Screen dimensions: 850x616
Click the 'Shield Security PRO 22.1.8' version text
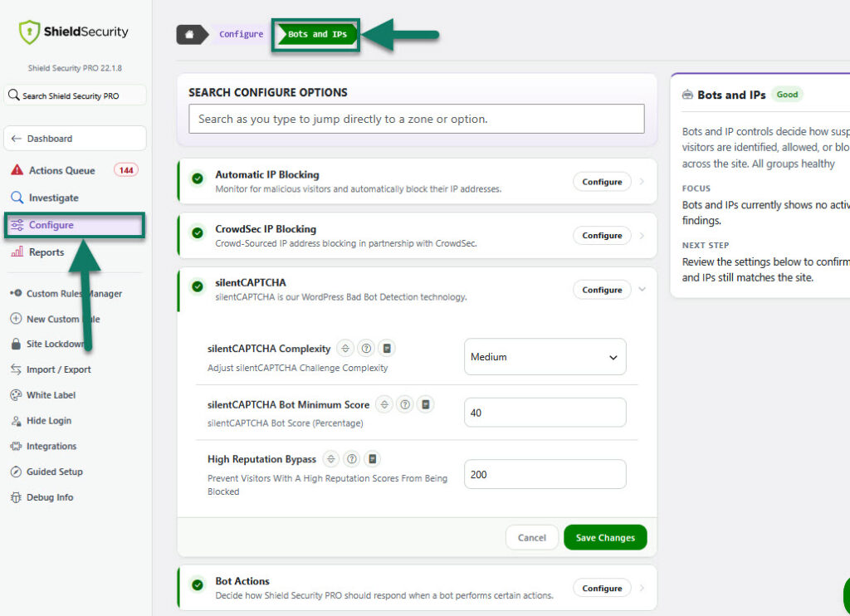tap(75, 68)
